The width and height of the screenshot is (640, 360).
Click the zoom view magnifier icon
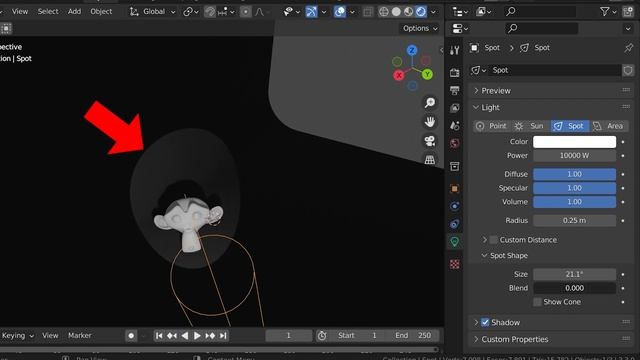tap(429, 102)
